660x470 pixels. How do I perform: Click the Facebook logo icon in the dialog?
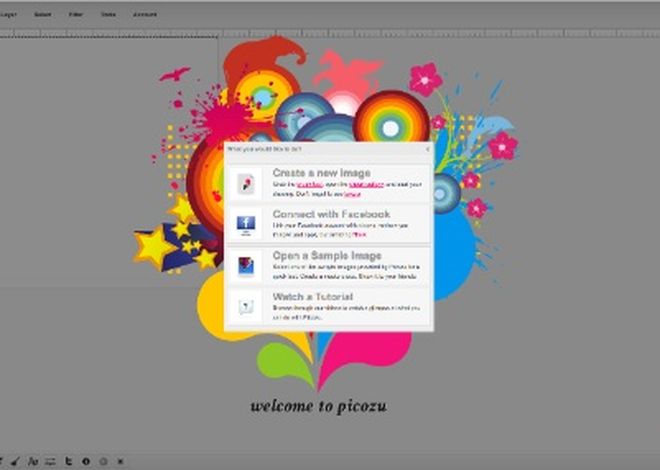(246, 225)
